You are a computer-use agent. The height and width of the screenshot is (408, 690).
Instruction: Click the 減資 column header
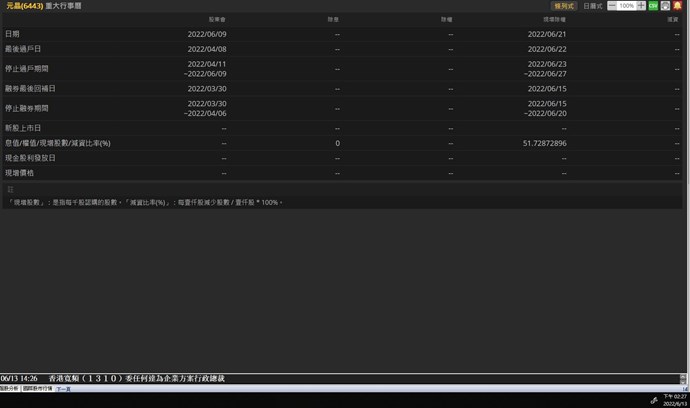(673, 19)
